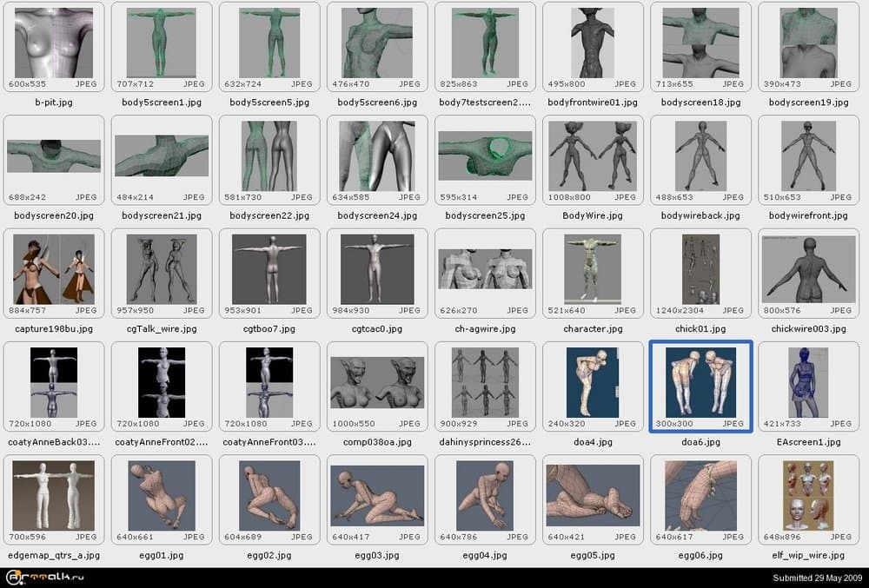The width and height of the screenshot is (869, 588).
Task: Click the highlighted doa6.jpg thumbnail
Action: [700, 382]
